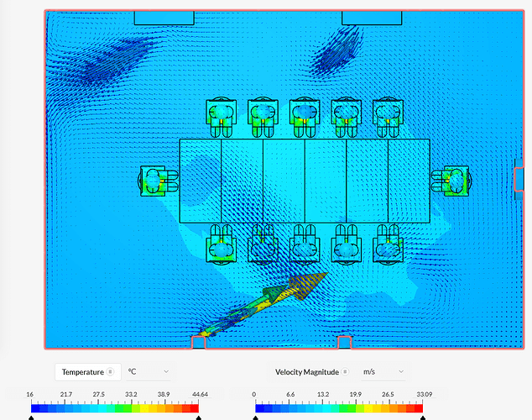532x420 pixels.
Task: Select the outlet opening on the right wall
Action: (x=519, y=179)
